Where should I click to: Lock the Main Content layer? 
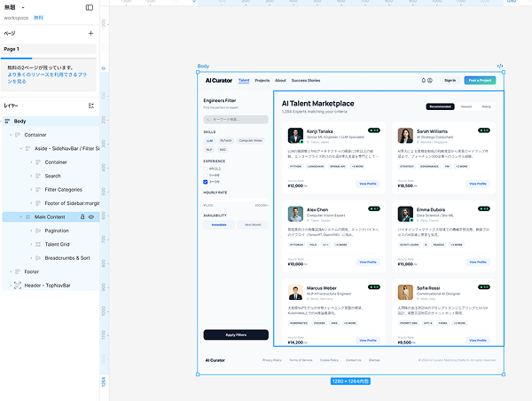(x=82, y=216)
